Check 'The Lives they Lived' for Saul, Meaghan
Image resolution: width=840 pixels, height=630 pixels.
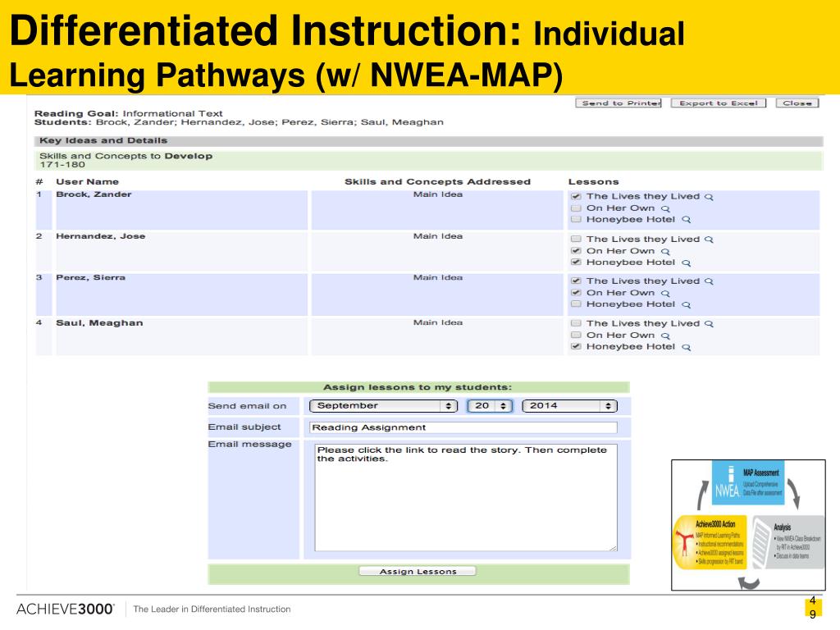point(576,323)
